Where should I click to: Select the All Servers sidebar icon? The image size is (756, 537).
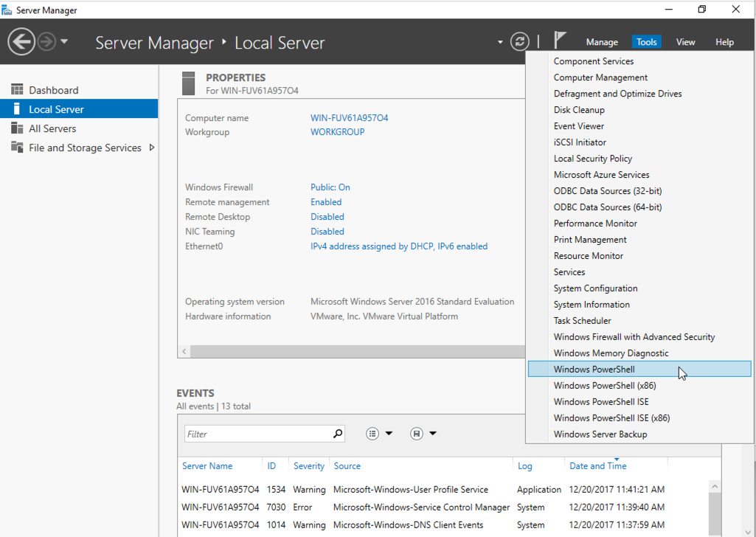tap(17, 128)
